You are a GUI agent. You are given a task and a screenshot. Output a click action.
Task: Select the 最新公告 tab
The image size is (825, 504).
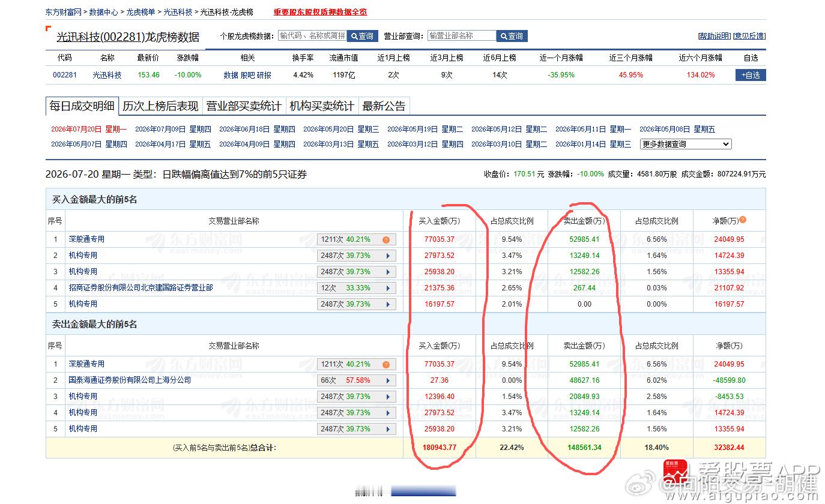click(384, 106)
